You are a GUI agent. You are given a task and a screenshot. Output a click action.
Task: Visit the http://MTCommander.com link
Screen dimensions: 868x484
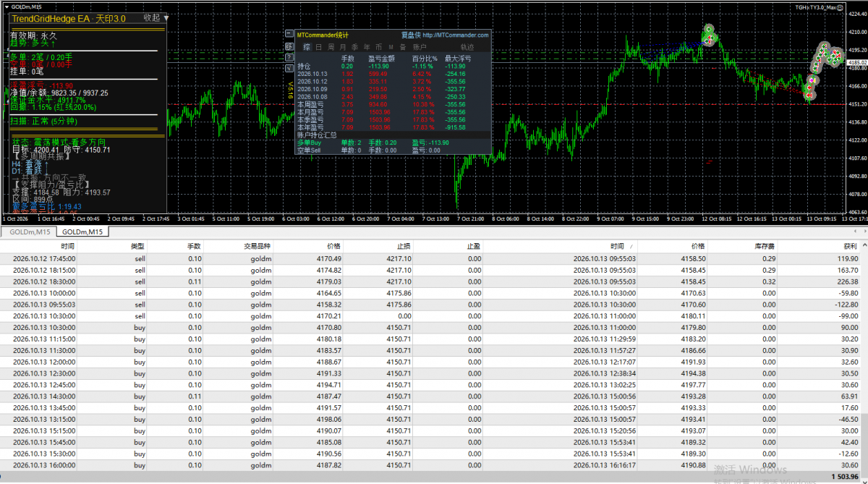pos(456,35)
